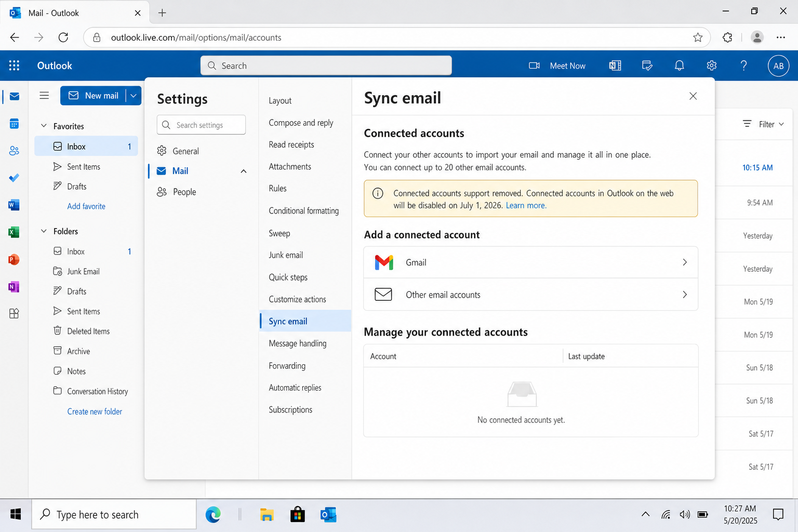Screen dimensions: 798x532
Task: Open Calendar in left rail
Action: (x=14, y=124)
